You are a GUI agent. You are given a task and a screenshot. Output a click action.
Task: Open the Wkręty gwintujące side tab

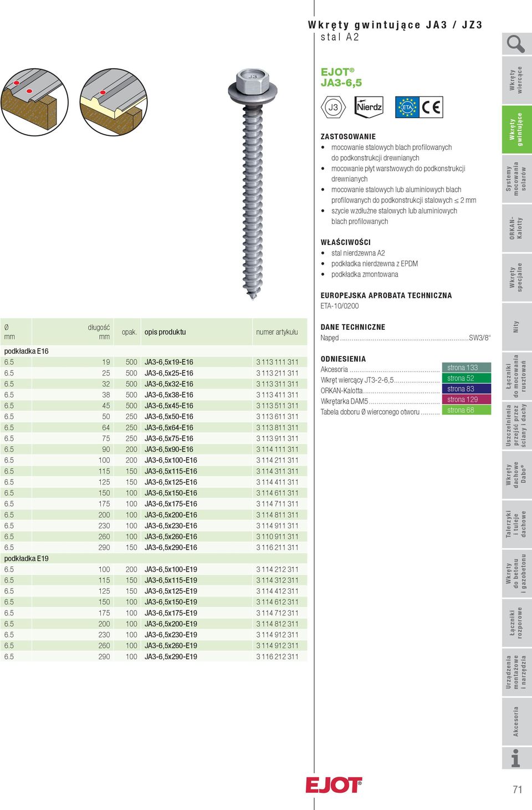516,129
